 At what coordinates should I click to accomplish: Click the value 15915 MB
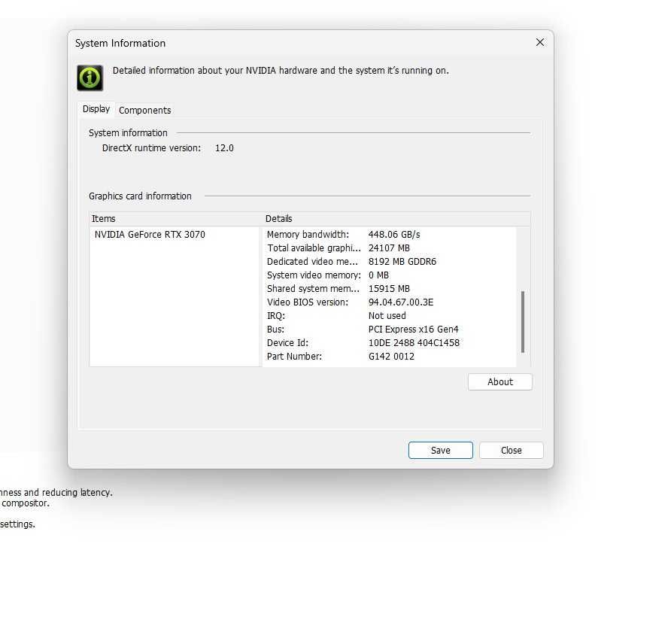pos(389,289)
